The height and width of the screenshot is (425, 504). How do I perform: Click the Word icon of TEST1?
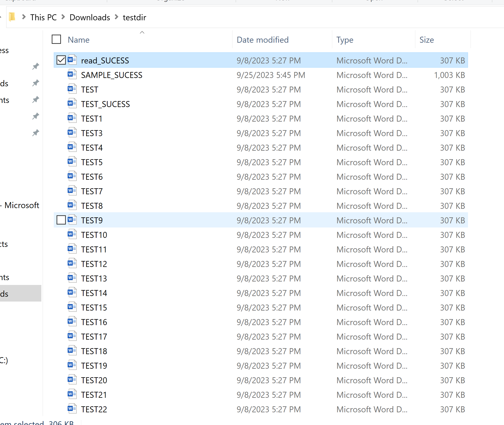point(72,118)
